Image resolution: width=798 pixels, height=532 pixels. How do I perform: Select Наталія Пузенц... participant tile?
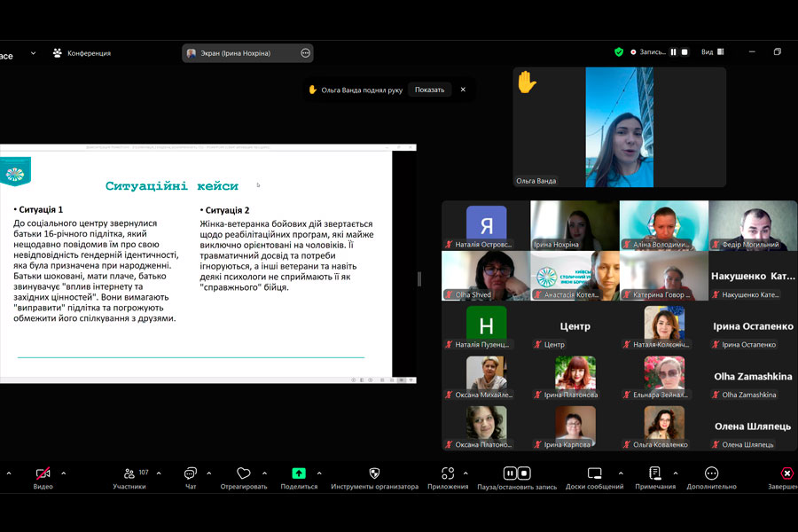(486, 325)
